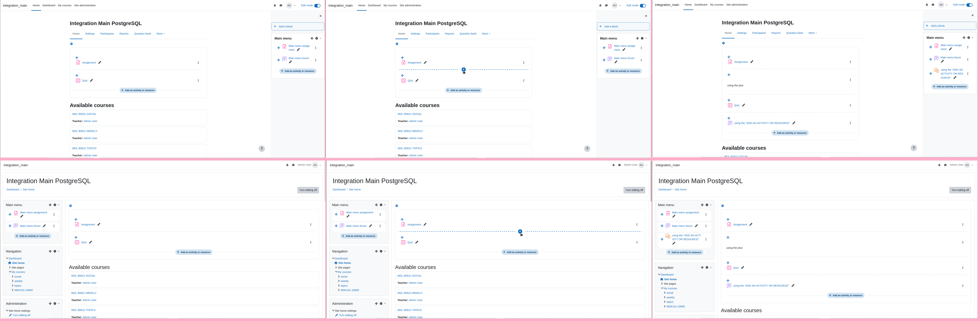The height and width of the screenshot is (321, 980).
Task: Open More tab dropdown in top-left panel
Action: pyautogui.click(x=160, y=34)
